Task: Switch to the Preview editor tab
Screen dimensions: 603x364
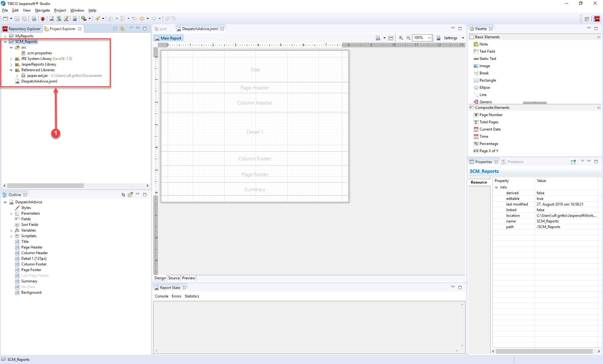Action: pos(188,278)
